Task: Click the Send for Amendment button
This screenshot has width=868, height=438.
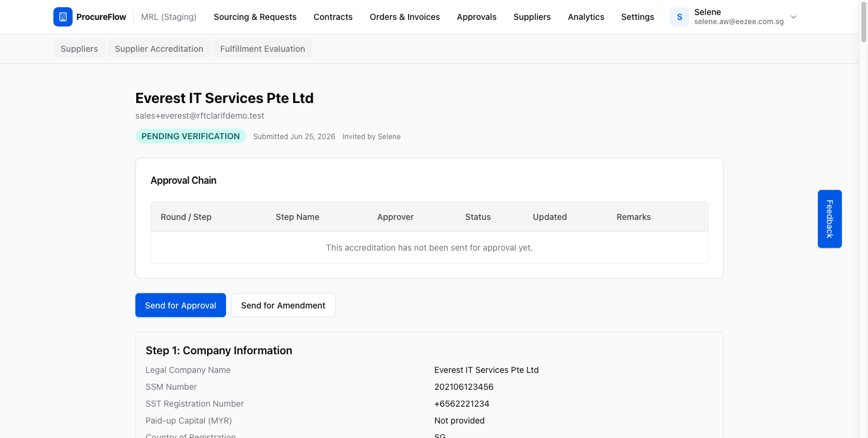Action: (283, 305)
